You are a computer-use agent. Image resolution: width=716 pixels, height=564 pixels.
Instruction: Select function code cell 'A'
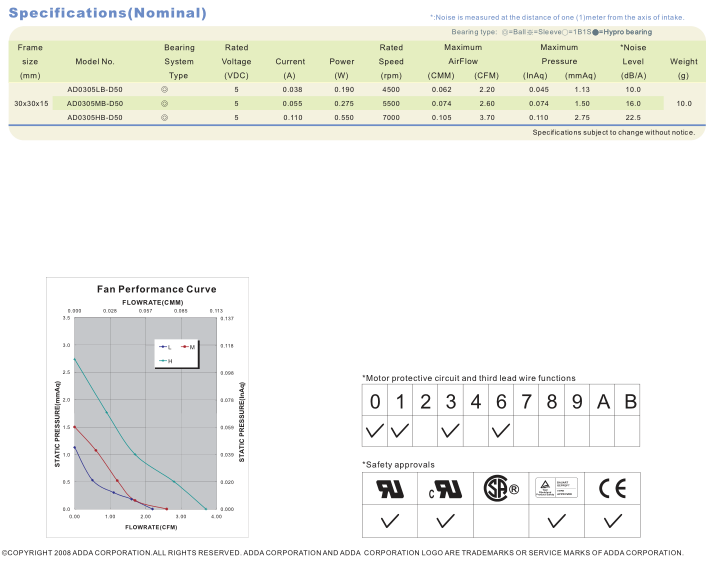click(x=602, y=400)
